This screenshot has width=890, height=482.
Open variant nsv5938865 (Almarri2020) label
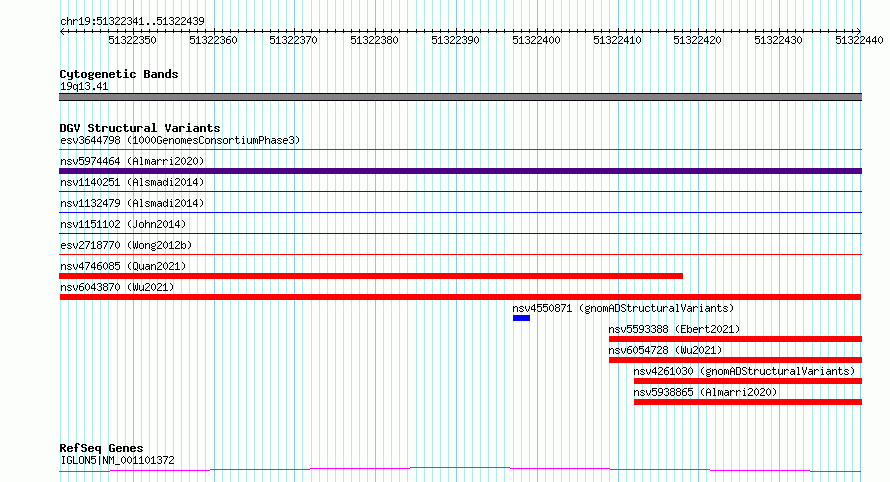(706, 392)
